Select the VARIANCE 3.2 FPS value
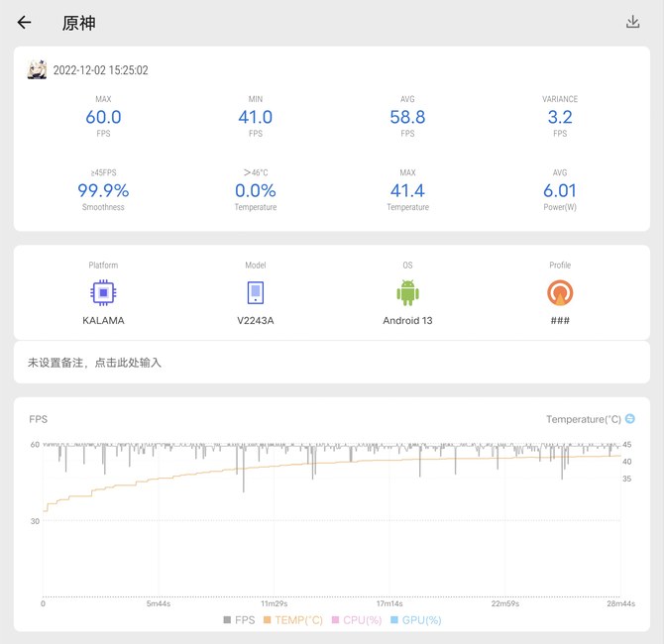 tap(560, 117)
